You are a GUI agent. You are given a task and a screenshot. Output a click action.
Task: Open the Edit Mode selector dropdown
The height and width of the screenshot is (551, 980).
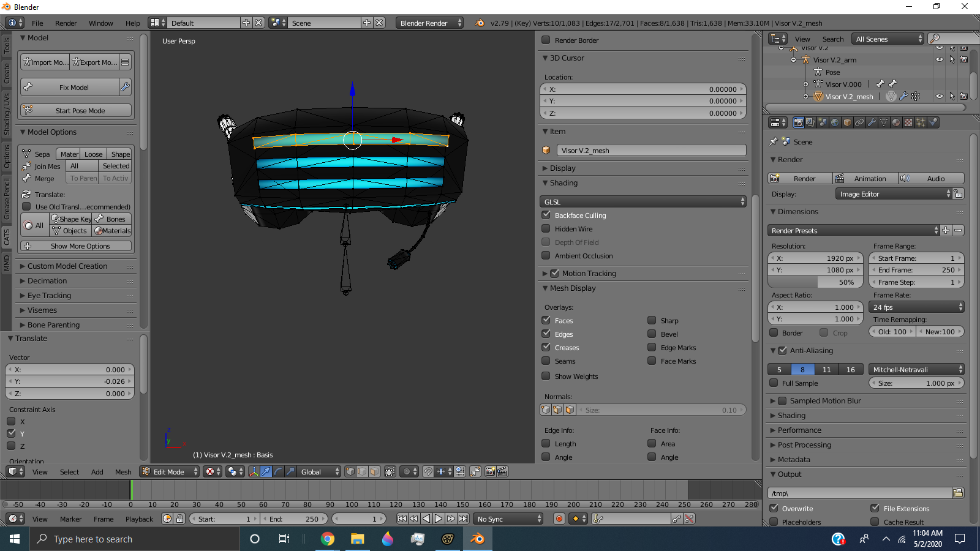(170, 471)
